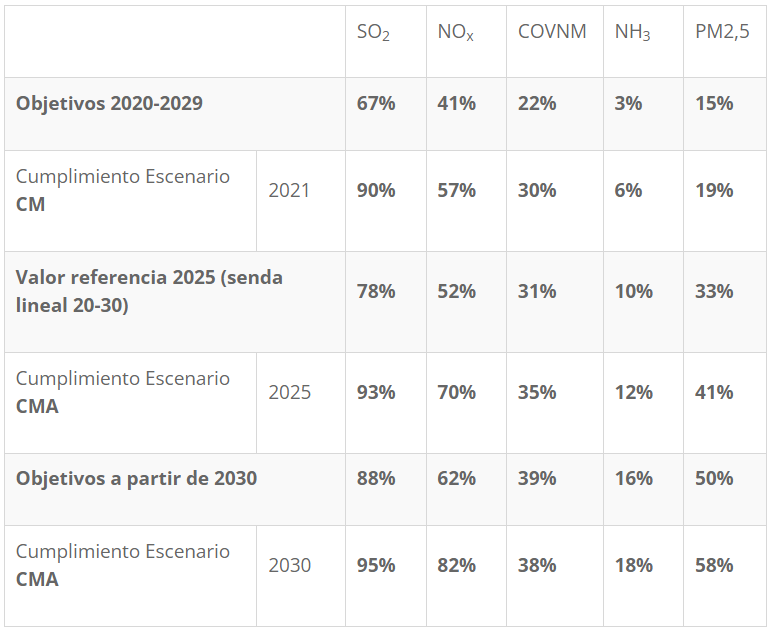Viewport: 771px width, 628px height.
Task: Select the Objetivos a partir de 2030 label
Action: [136, 478]
